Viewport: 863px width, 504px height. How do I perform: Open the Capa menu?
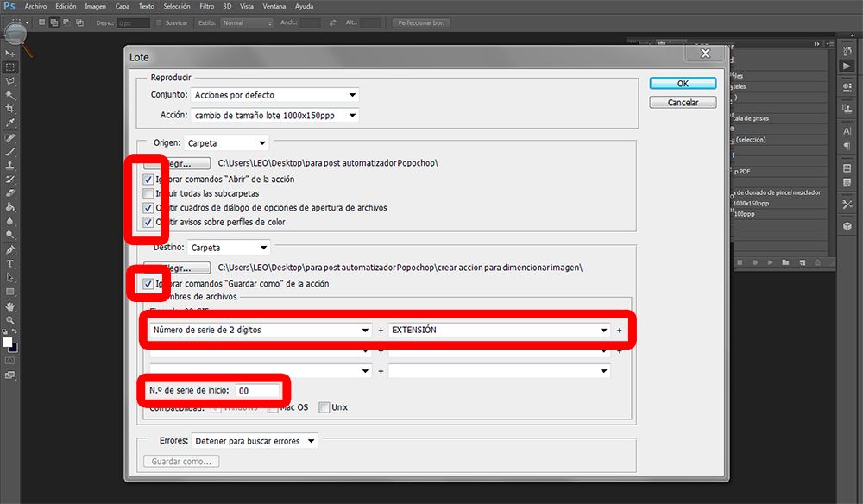coord(123,7)
